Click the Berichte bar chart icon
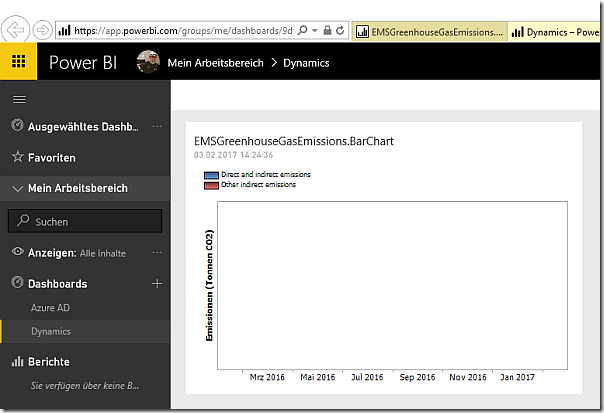The height and width of the screenshot is (413, 604). point(17,361)
